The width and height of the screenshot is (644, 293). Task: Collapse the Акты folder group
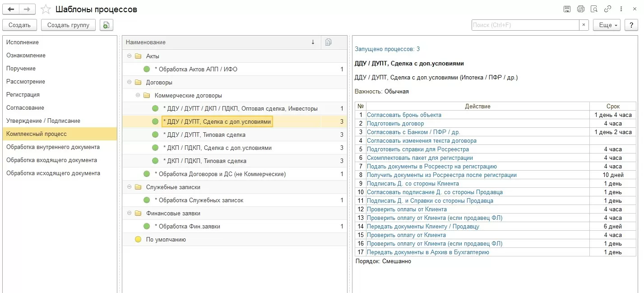(x=129, y=56)
